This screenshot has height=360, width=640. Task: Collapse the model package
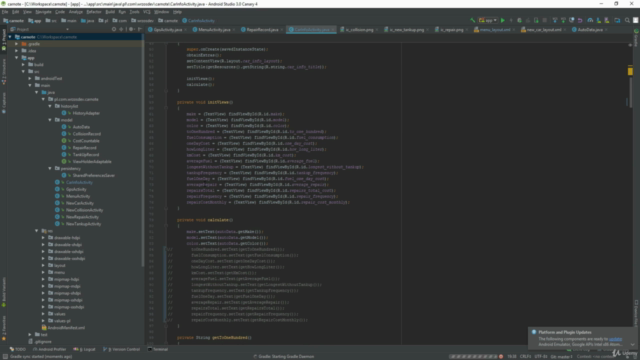click(50, 120)
